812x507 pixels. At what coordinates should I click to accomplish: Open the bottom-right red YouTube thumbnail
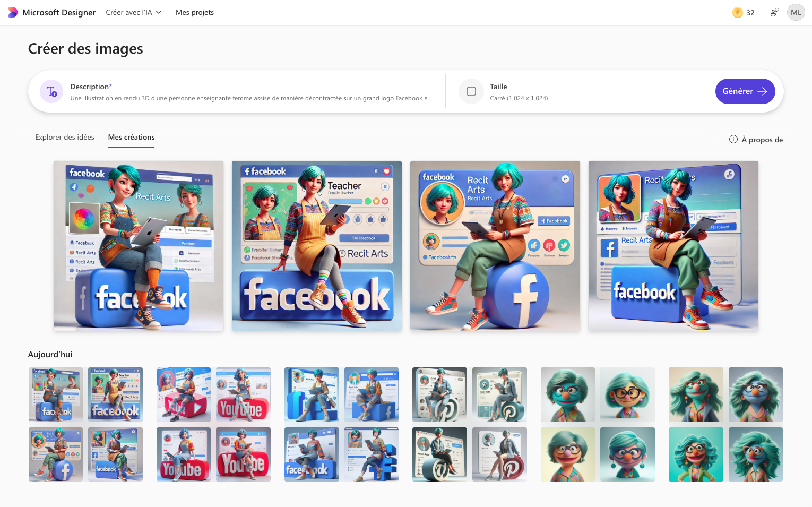(x=243, y=454)
